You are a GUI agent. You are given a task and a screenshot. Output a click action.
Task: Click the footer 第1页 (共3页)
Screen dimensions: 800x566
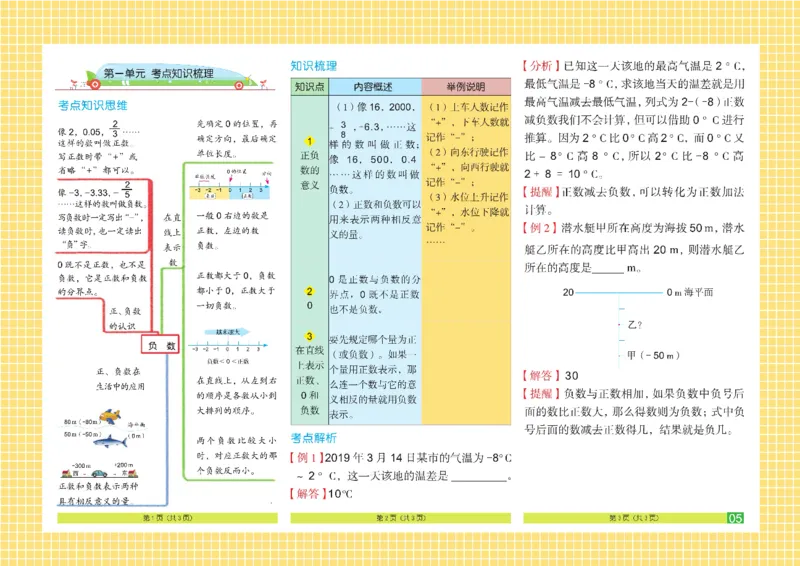click(167, 518)
